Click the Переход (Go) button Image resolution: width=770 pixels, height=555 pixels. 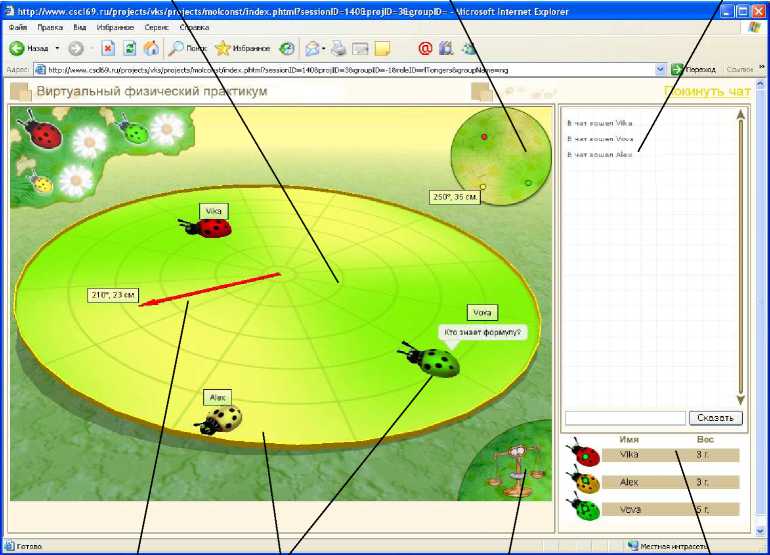tap(694, 70)
